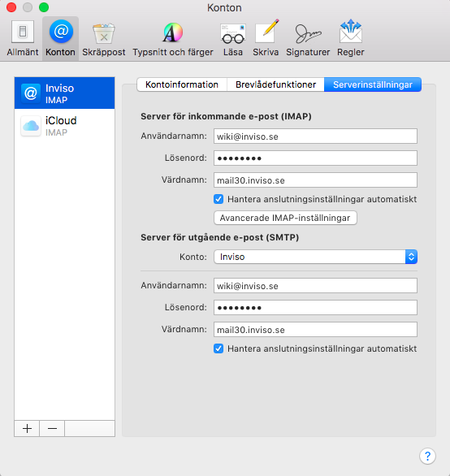Image resolution: width=450 pixels, height=476 pixels.
Task: Open the Skräppost junk mail settings
Action: click(103, 38)
